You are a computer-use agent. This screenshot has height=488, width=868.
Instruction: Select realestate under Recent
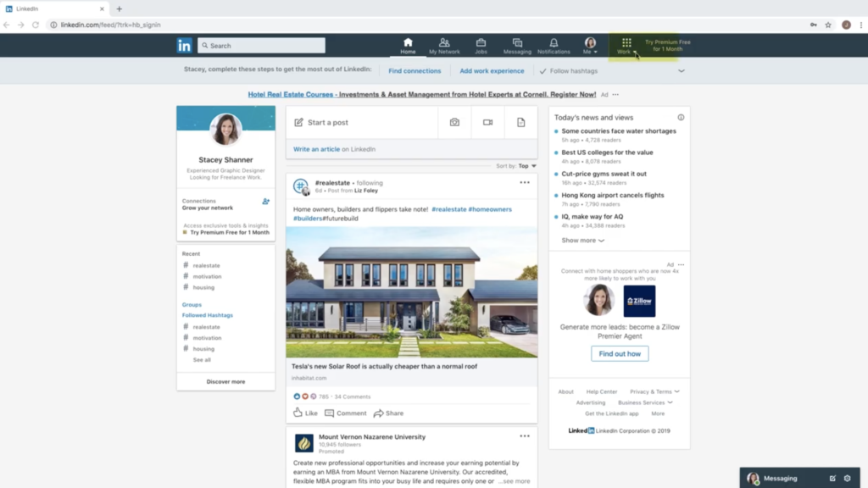[206, 265]
